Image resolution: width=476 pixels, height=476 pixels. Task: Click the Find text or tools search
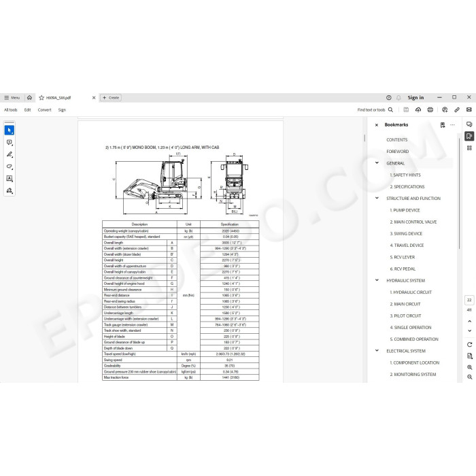click(375, 110)
